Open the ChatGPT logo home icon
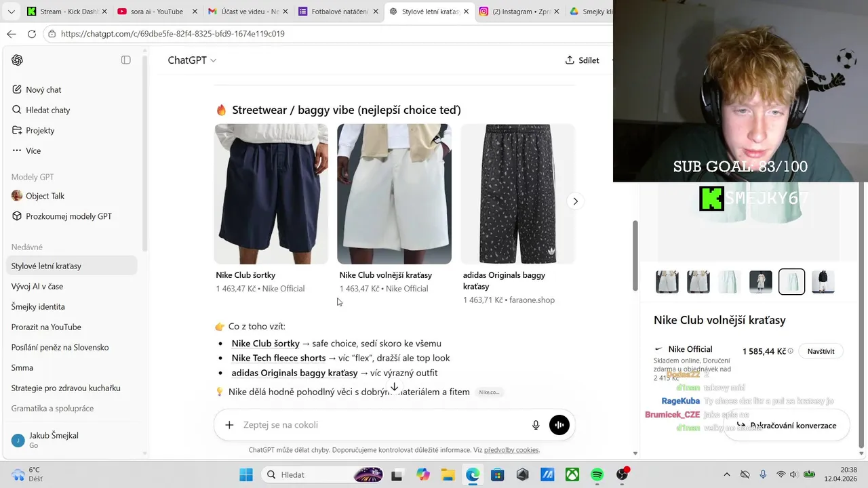868x488 pixels. pyautogui.click(x=17, y=60)
